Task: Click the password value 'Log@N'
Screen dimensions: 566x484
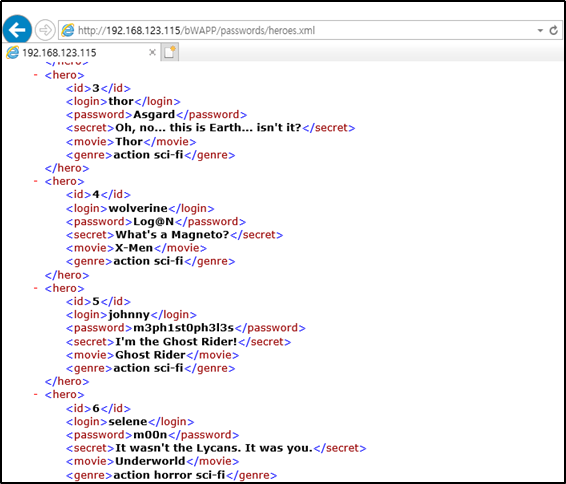Action: (154, 222)
